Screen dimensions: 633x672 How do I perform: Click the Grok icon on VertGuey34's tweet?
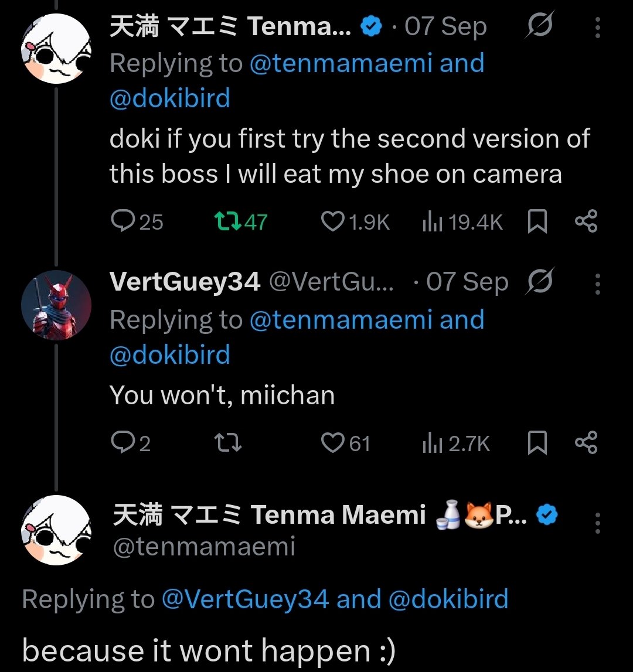539,284
